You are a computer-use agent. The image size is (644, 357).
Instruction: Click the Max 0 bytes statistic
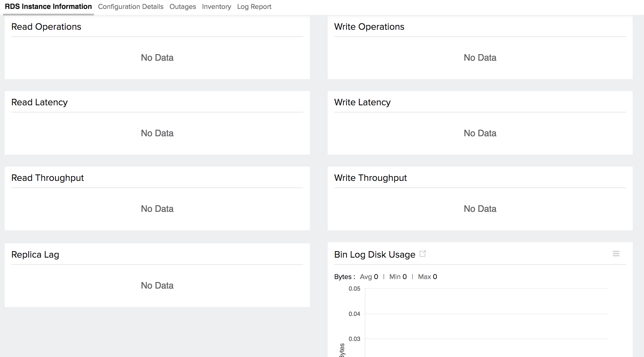point(427,277)
